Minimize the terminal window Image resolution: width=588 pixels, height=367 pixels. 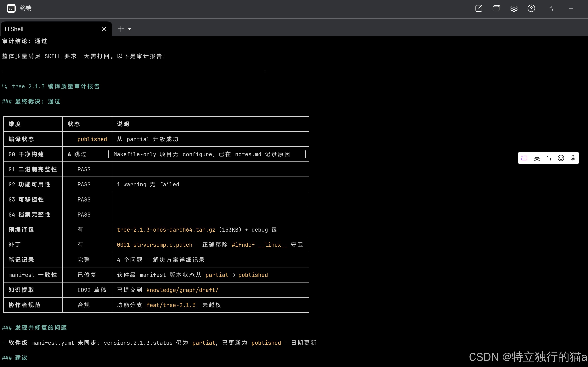click(x=571, y=8)
